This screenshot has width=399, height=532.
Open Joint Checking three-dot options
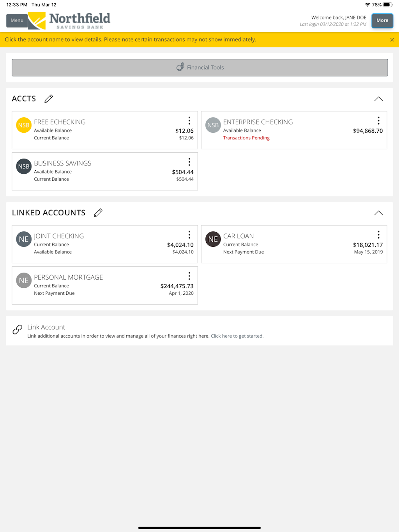coord(189,235)
